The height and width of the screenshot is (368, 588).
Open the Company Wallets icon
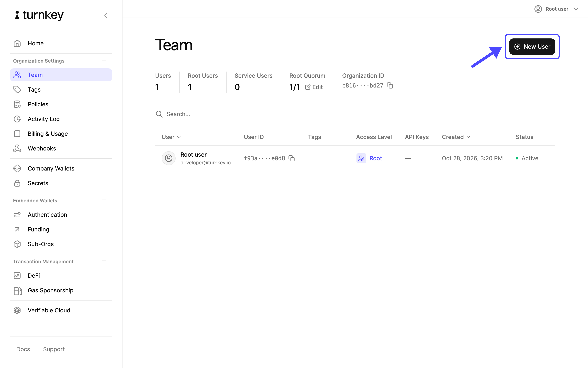tap(17, 168)
